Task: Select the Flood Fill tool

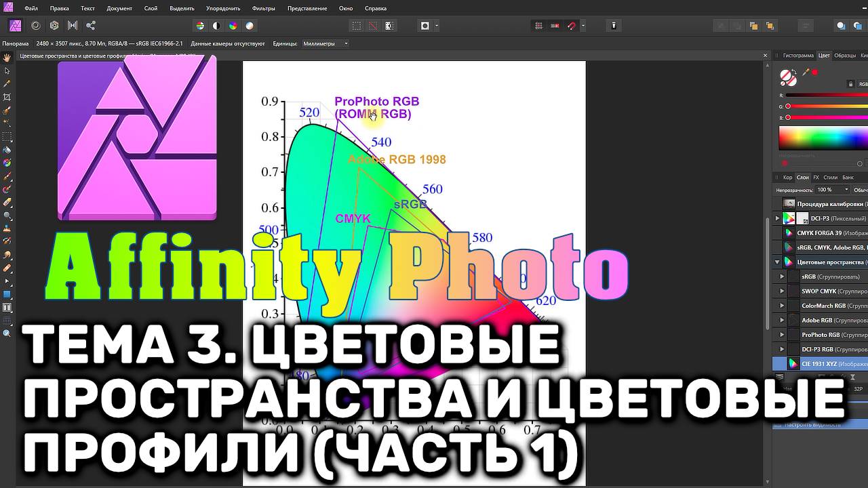Action: [x=7, y=150]
